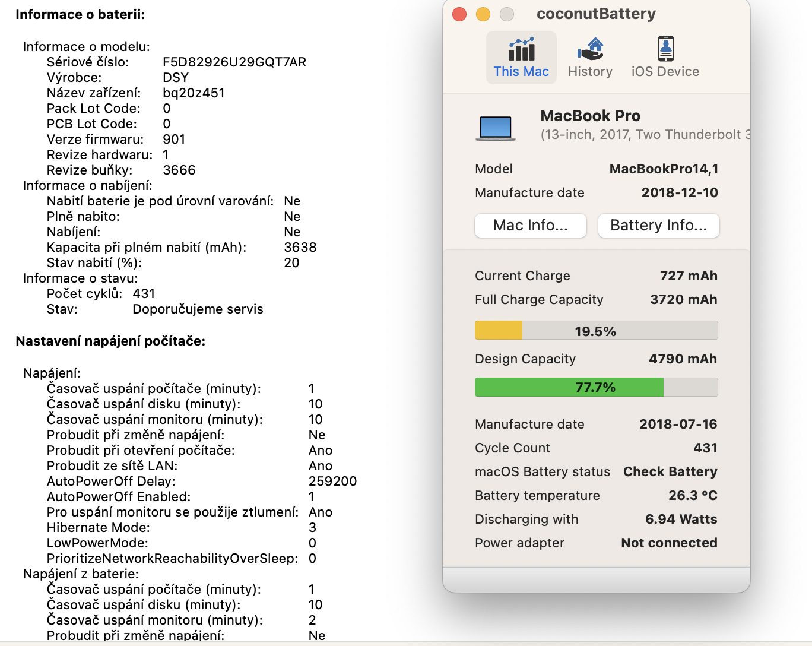812x646 pixels.
Task: Click the Stav nabití (%) label
Action: tap(94, 262)
